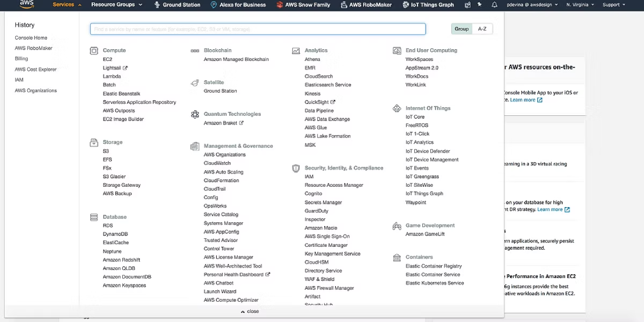Open the AWS RoboMaker shortcut in header

[367, 5]
